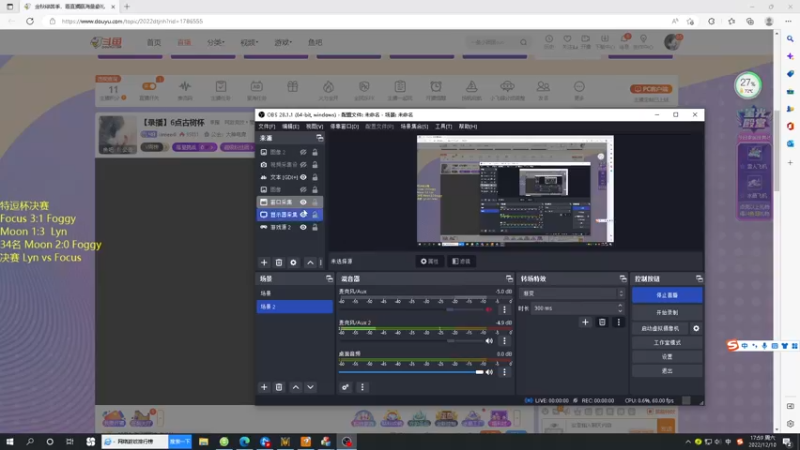Screen dimensions: 800x450
Task: Toggle the orange switch in Douyu streamer toolbar
Action: coord(149,86)
